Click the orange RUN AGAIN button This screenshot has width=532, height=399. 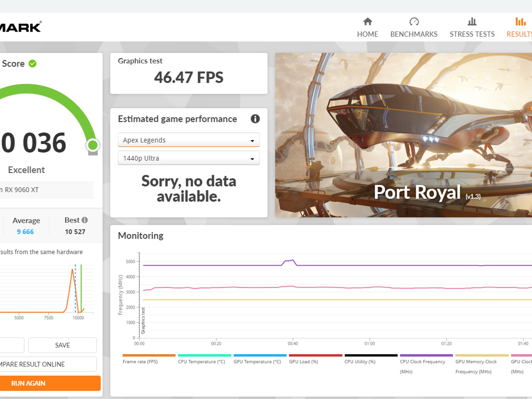point(50,383)
